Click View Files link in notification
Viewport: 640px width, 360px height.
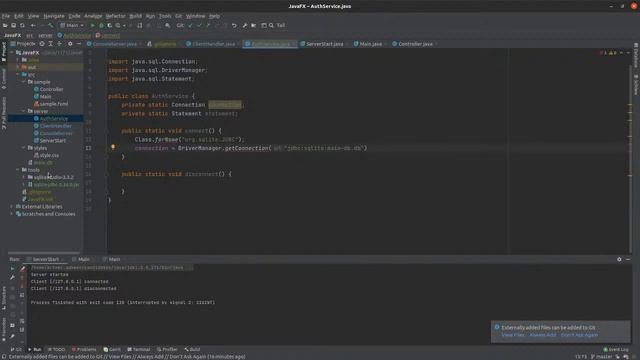click(x=513, y=335)
